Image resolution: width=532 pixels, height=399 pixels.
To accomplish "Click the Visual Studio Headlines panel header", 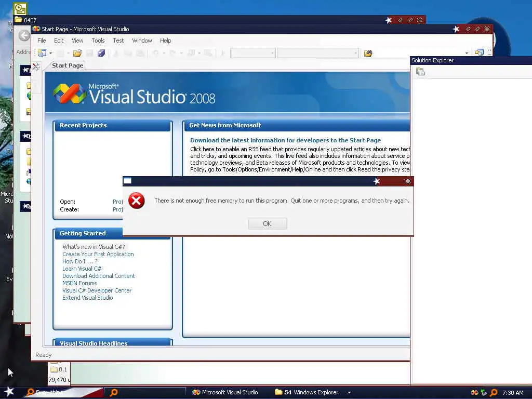I will coord(113,342).
